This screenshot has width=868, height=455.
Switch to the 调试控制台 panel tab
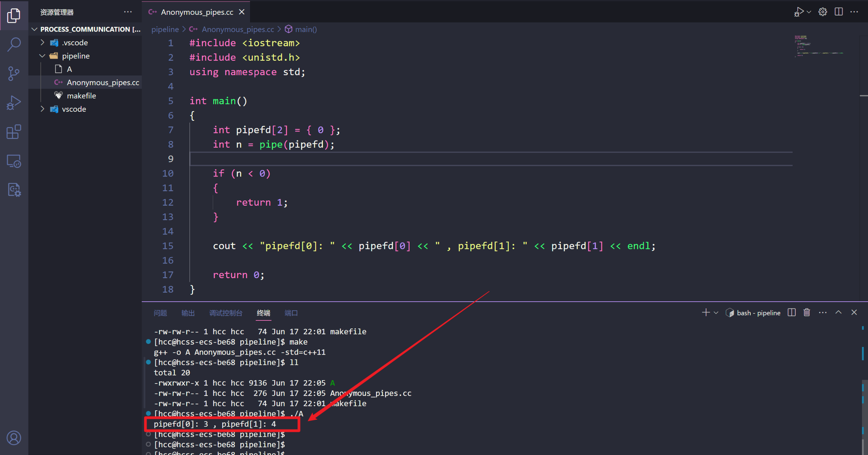coord(226,313)
